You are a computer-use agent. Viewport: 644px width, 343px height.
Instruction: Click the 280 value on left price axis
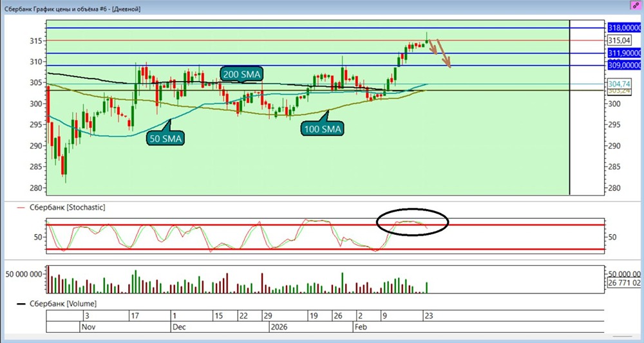coord(37,188)
